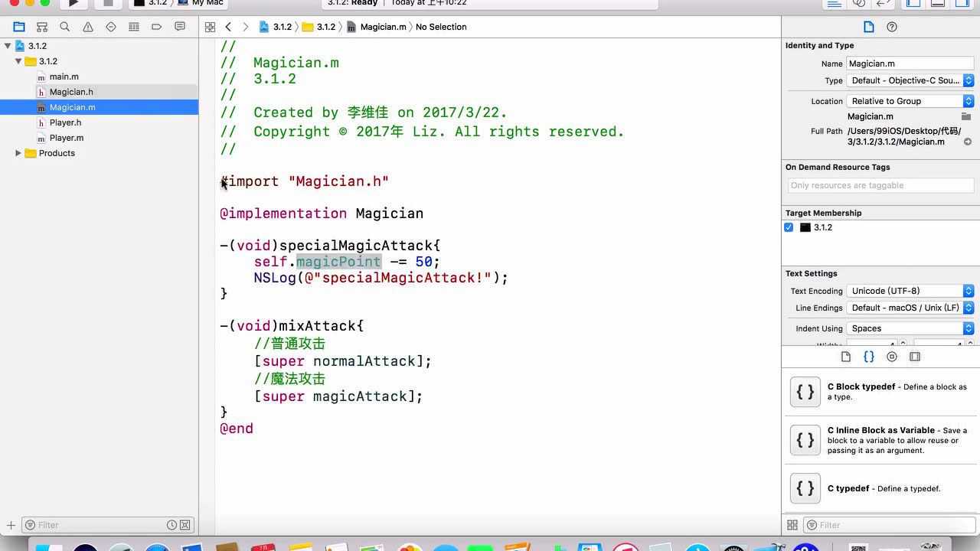This screenshot has height=551, width=980.
Task: Open the Indent Using dropdown
Action: (910, 328)
